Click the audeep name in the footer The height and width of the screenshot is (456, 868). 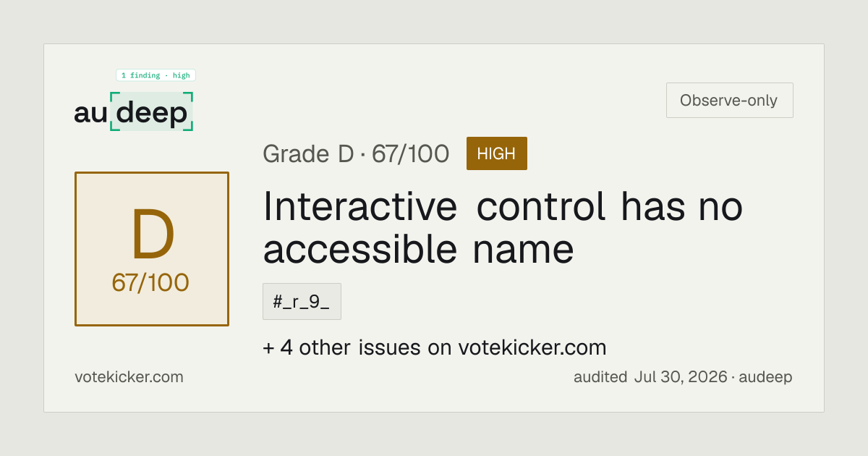767,378
